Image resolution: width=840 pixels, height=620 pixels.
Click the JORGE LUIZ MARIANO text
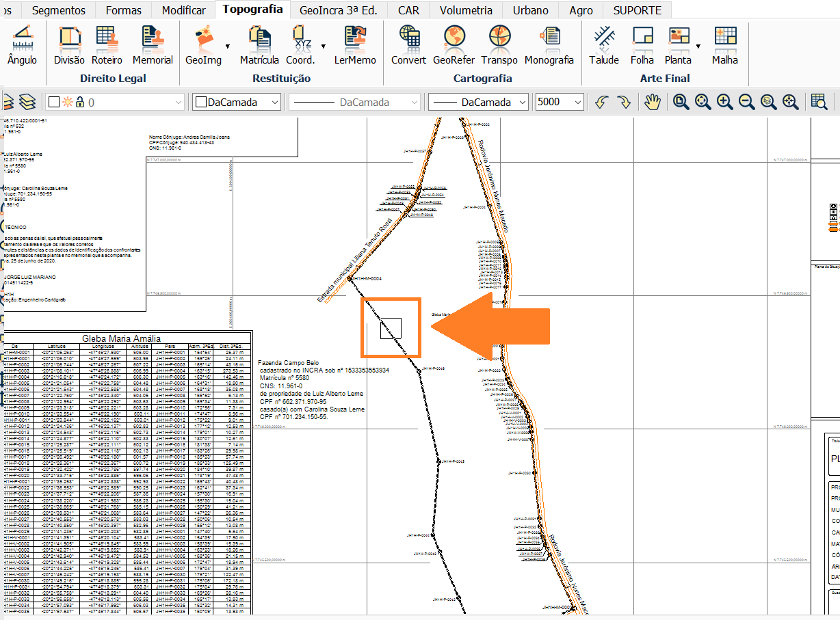pos(28,277)
